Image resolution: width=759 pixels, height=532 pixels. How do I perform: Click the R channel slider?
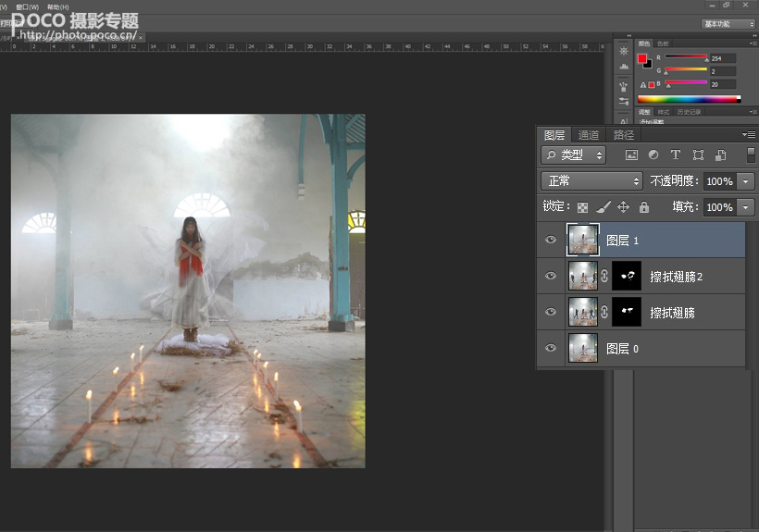point(686,56)
